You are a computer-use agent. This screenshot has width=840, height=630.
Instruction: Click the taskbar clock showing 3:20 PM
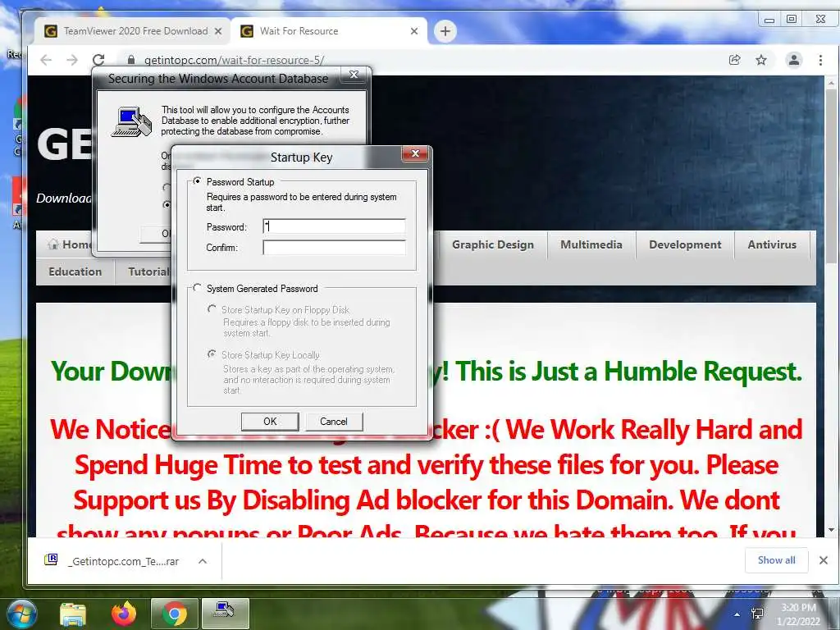tap(799, 614)
